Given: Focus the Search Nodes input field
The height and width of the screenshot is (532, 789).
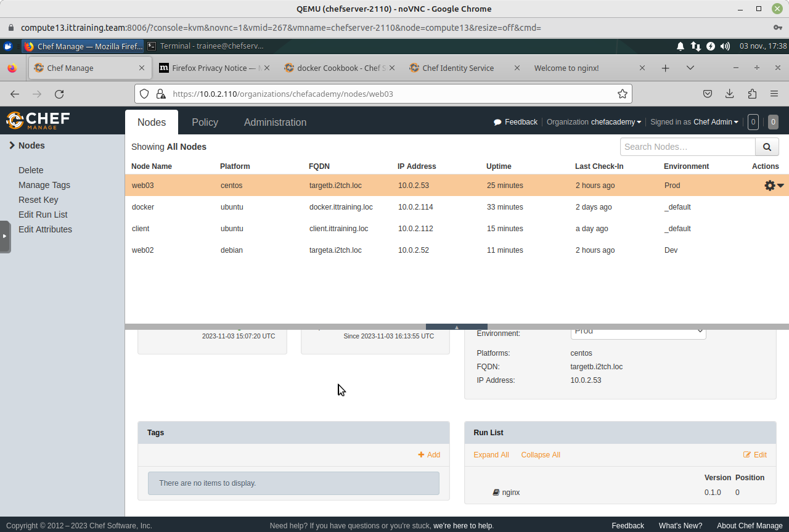Looking at the screenshot, I should pos(688,147).
